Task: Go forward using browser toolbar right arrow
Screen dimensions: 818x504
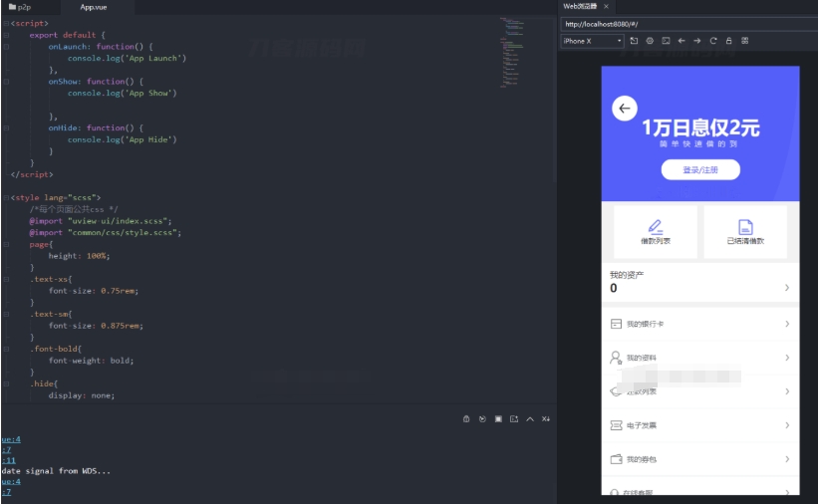Action: pos(697,41)
